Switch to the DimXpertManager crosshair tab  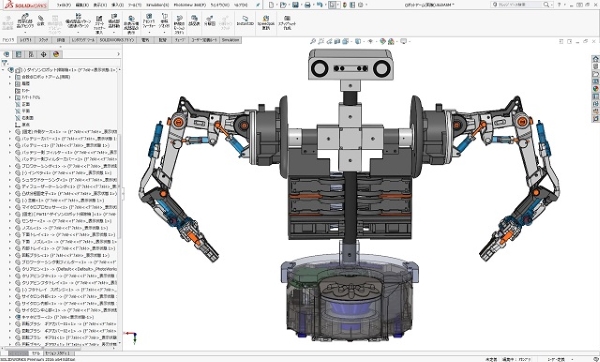44,54
